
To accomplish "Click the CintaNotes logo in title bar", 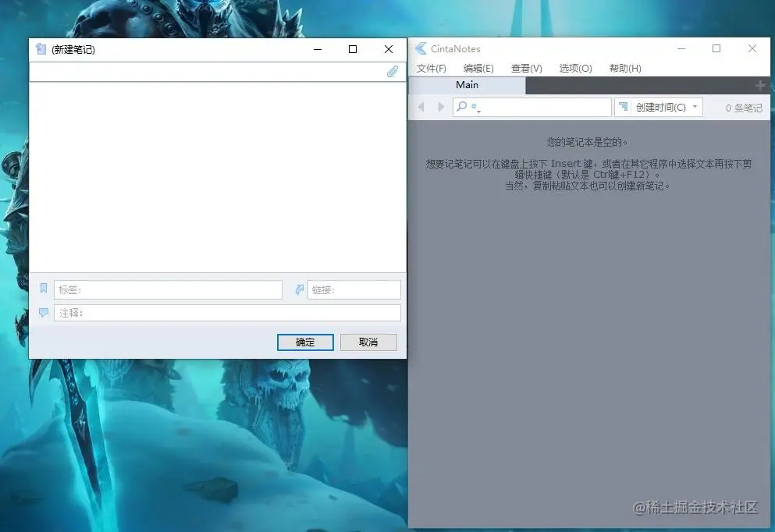I will click(421, 48).
